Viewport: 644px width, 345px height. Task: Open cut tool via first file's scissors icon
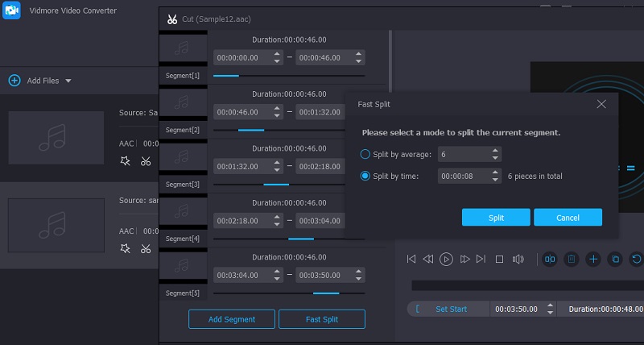pyautogui.click(x=146, y=160)
